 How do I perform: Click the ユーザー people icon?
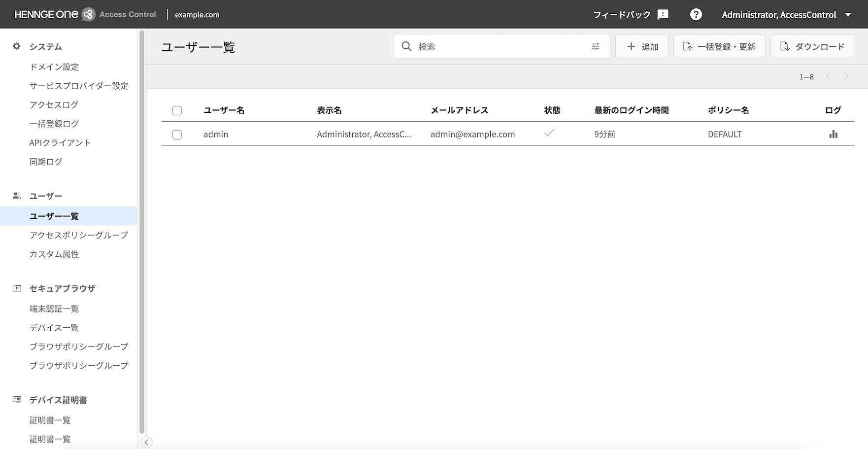pyautogui.click(x=17, y=196)
